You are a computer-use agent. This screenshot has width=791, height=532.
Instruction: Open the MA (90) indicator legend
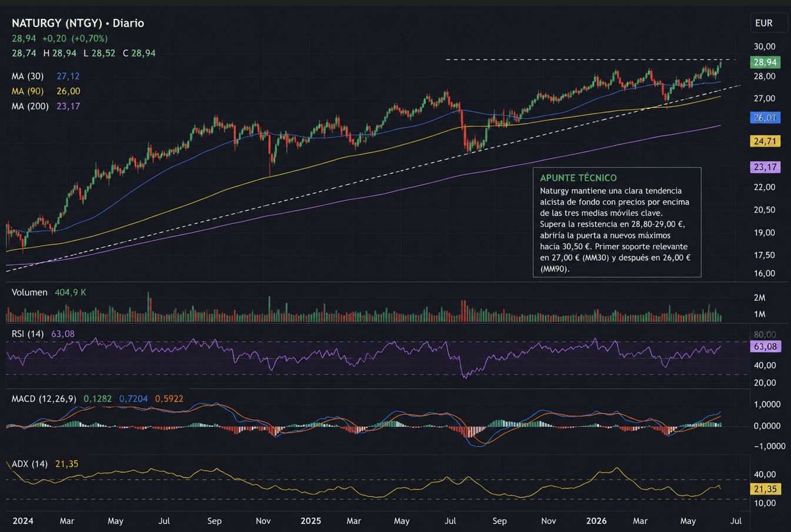point(28,91)
